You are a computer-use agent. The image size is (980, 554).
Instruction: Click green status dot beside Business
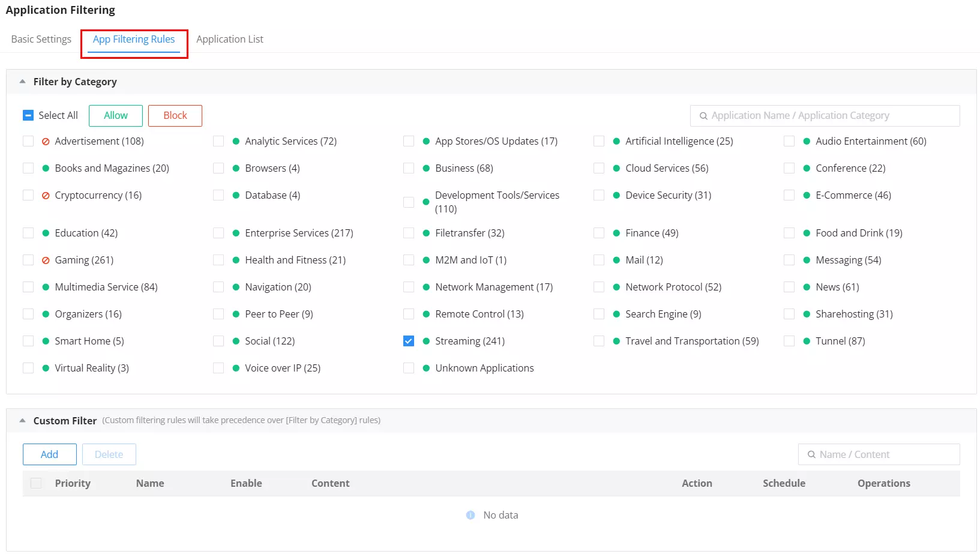coord(426,169)
